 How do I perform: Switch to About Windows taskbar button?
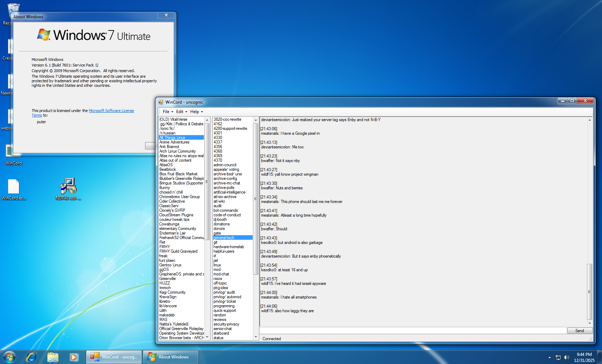tap(171, 357)
